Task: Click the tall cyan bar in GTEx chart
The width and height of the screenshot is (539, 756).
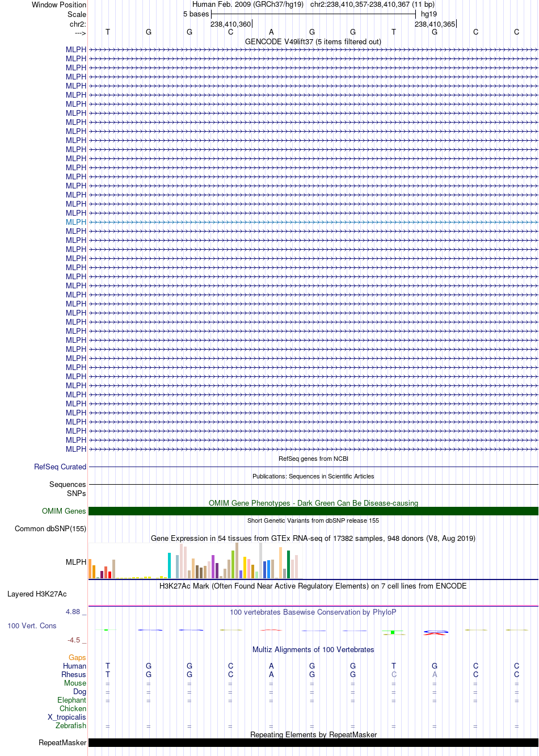Action: (169, 565)
